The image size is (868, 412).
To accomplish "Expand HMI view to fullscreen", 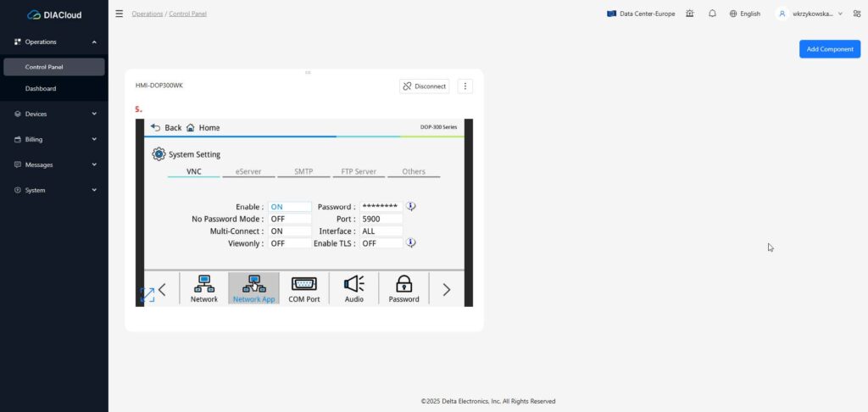I will 147,294.
